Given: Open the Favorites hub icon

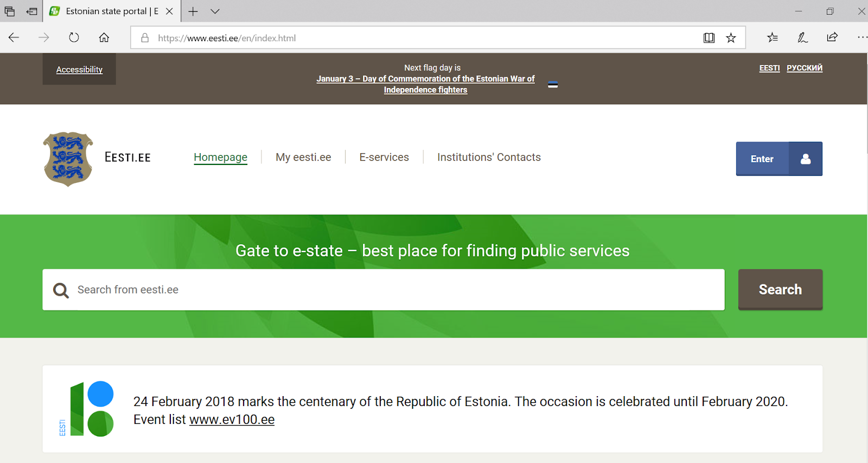Looking at the screenshot, I should click(x=773, y=37).
